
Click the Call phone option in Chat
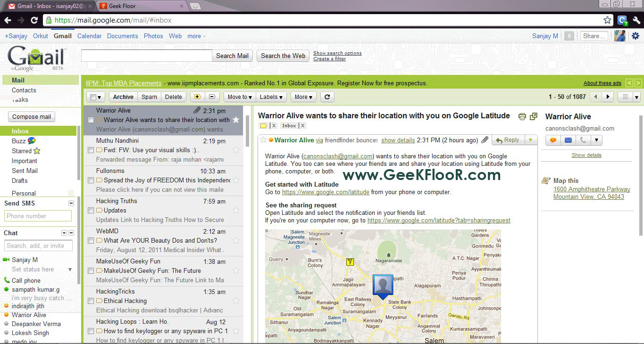pos(26,280)
